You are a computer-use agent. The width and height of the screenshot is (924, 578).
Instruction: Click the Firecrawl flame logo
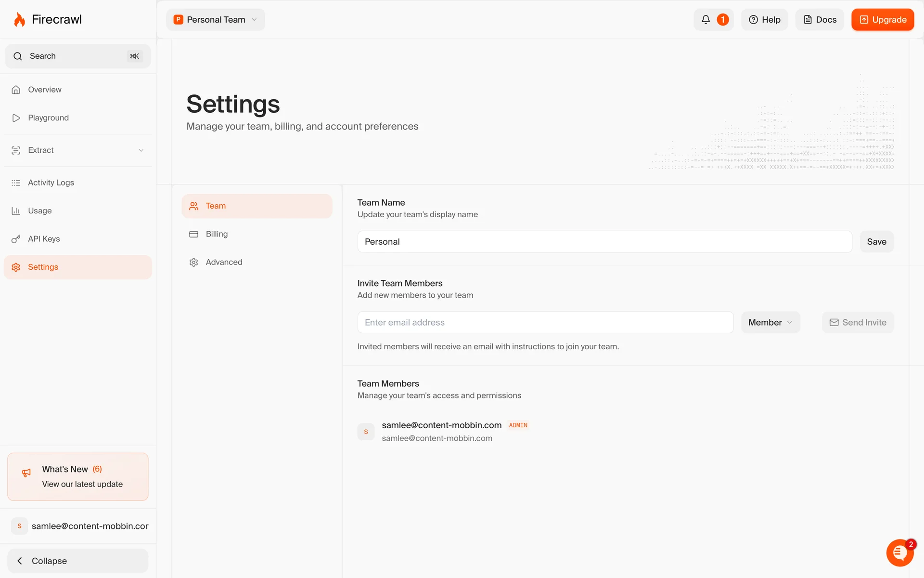click(19, 20)
